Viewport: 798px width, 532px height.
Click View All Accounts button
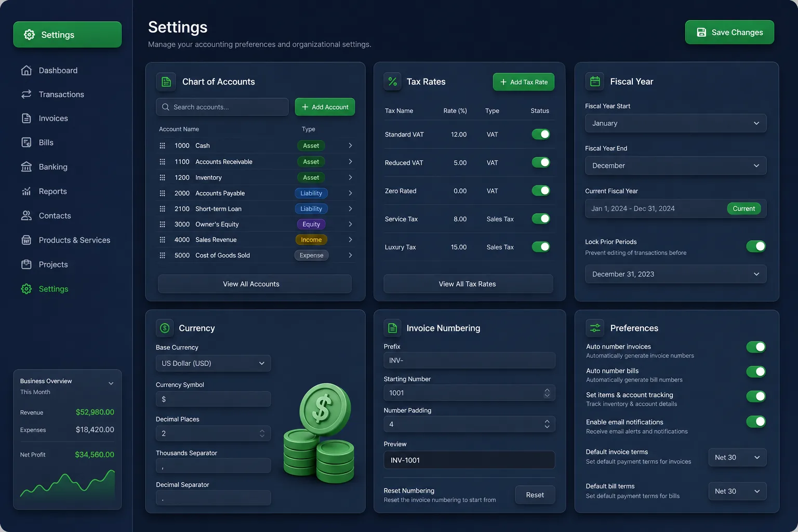click(255, 284)
